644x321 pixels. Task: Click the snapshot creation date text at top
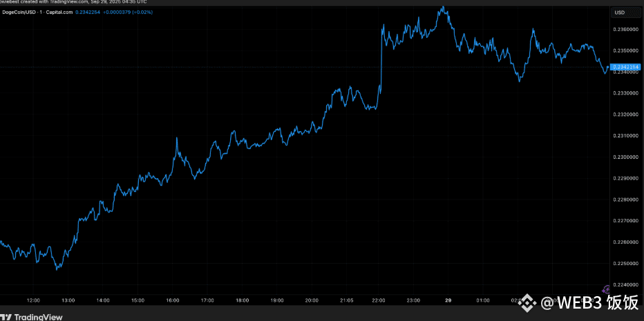tap(120, 2)
